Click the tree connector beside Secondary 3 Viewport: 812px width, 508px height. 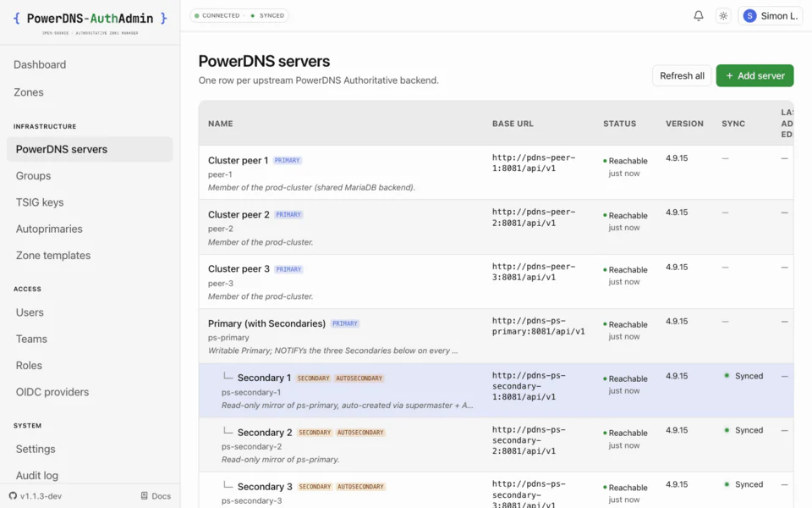pyautogui.click(x=228, y=484)
